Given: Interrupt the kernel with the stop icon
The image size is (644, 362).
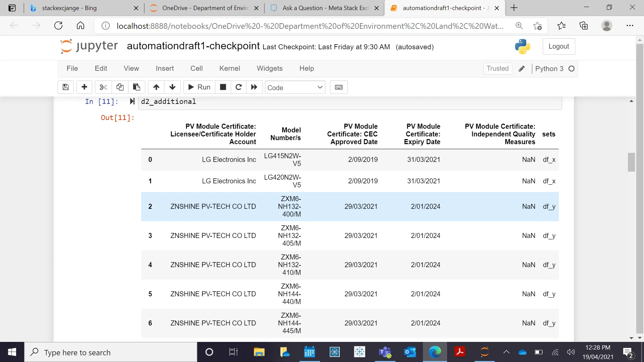Looking at the screenshot, I should coord(223,87).
